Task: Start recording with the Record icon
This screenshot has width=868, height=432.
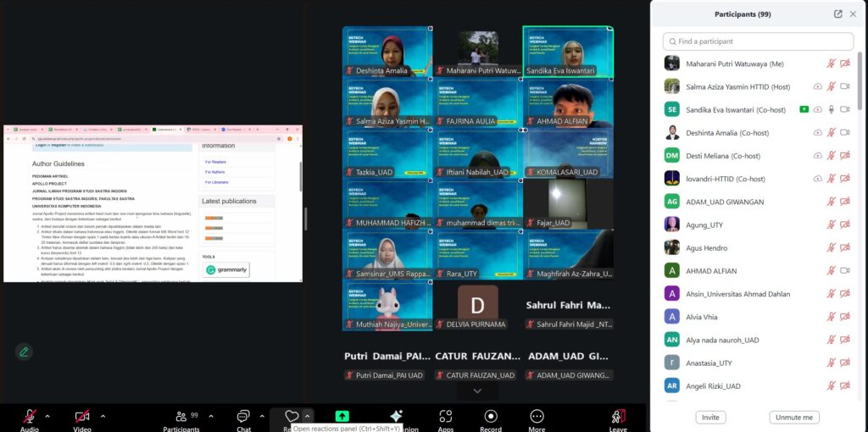Action: [490, 416]
